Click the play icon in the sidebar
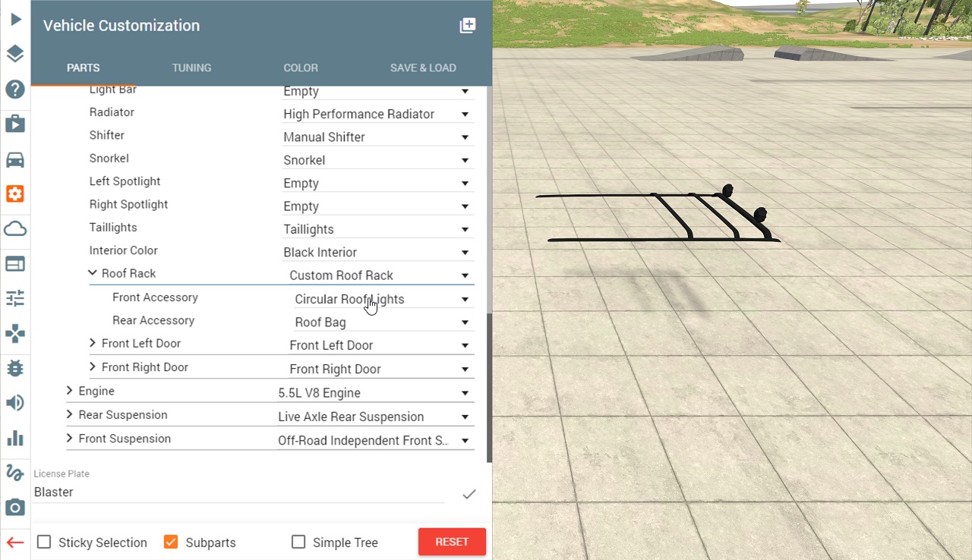Viewport: 972px width, 560px height. pos(15,19)
